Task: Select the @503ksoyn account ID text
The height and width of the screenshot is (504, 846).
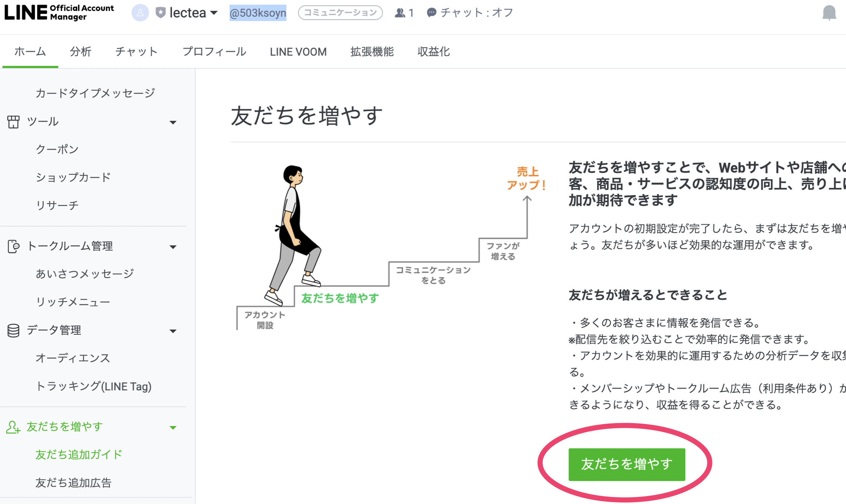Action: tap(258, 12)
